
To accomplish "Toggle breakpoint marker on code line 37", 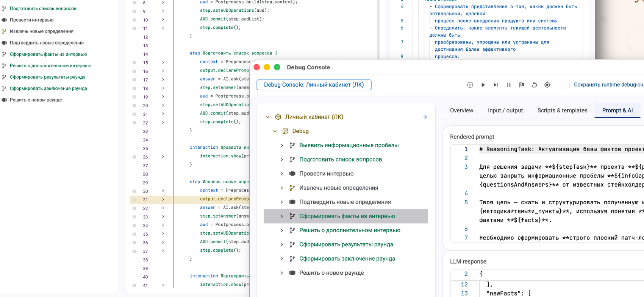I will click(134, 251).
